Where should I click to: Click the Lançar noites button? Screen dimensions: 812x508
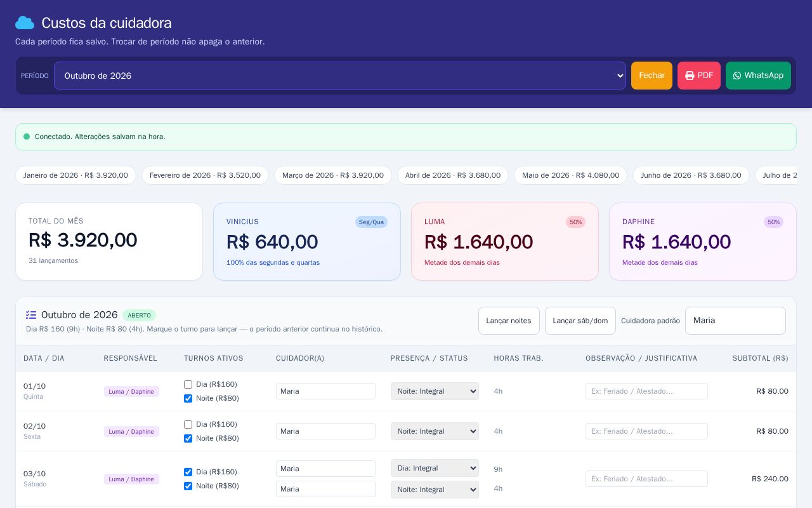[509, 321]
